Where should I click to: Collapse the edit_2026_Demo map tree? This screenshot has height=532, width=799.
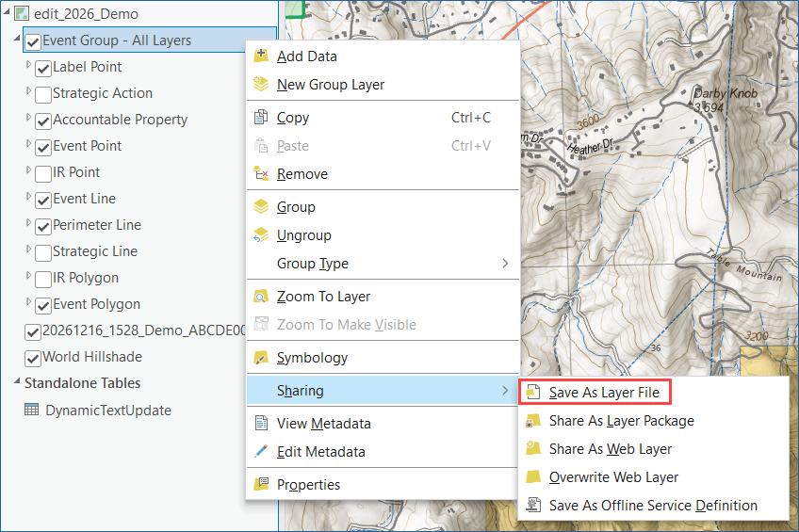(x=7, y=12)
